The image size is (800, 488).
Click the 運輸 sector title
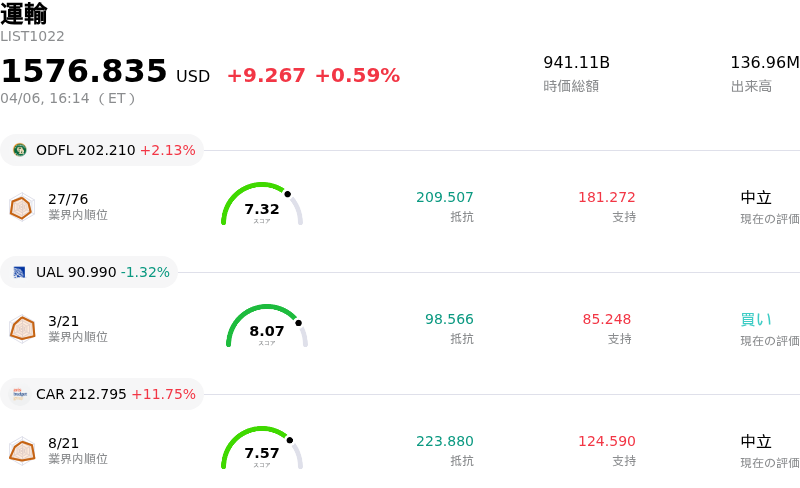(24, 14)
